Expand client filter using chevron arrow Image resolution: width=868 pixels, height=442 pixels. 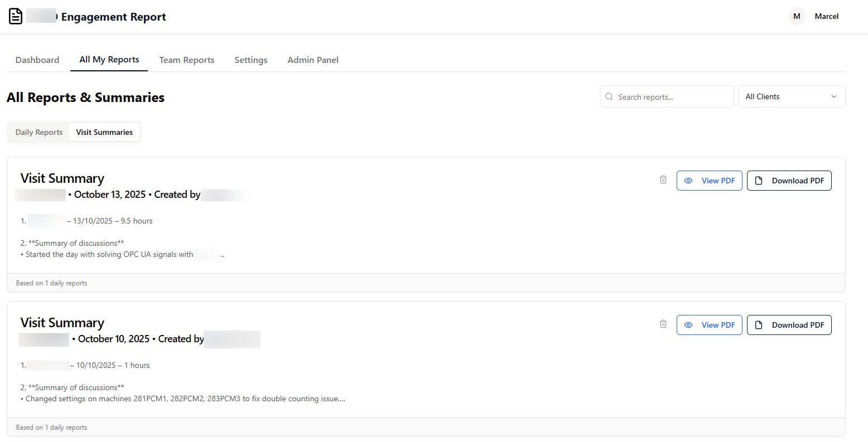pyautogui.click(x=834, y=97)
